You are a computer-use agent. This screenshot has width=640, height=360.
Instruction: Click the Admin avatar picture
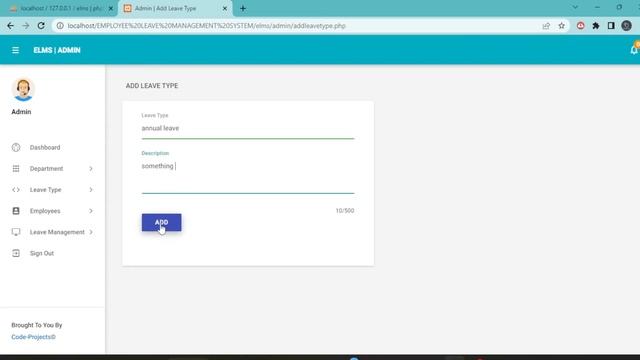[x=23, y=89]
